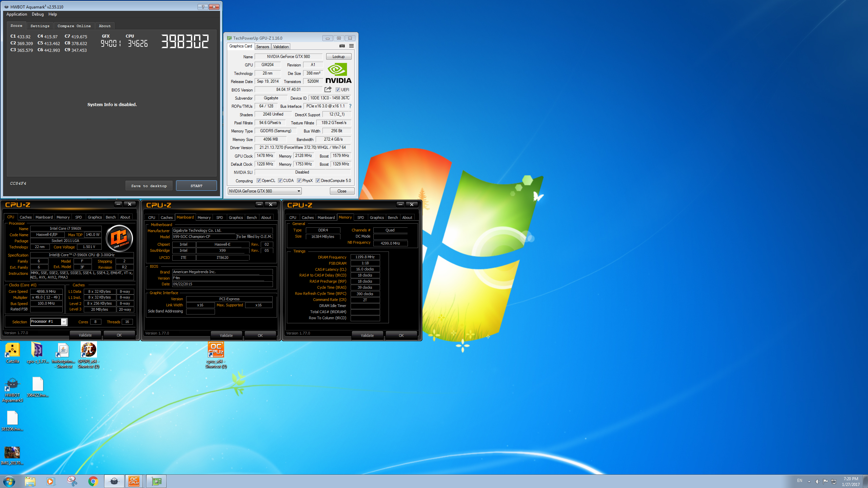Click OK in the middle CPU-Z window
Screen dimensions: 868x488
point(260,335)
